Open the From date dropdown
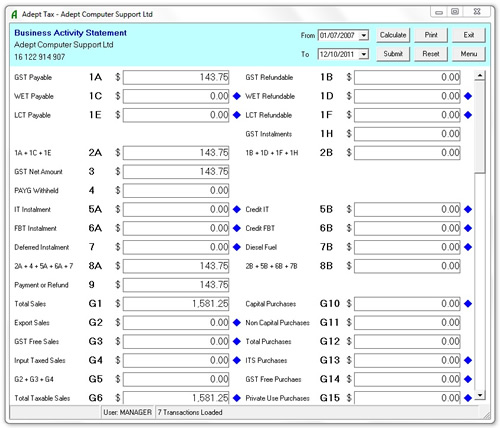Screen dimensions: 500x428 click(x=364, y=35)
